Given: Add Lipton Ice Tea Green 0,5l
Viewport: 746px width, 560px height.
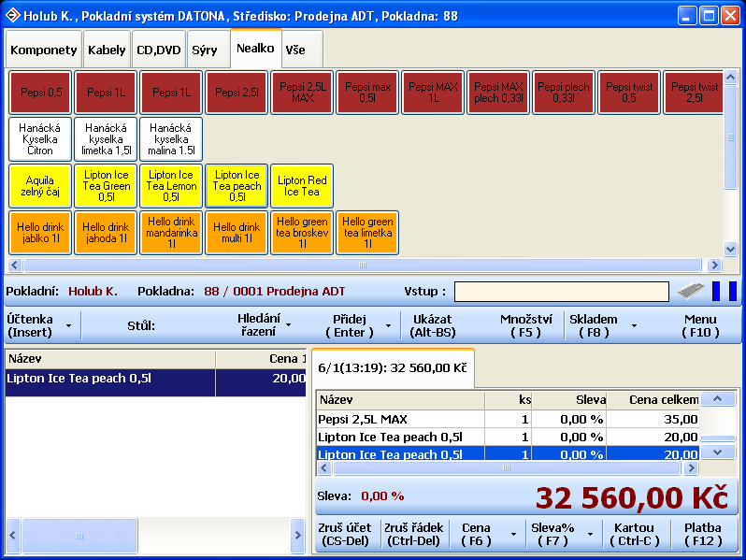Looking at the screenshot, I should pyautogui.click(x=106, y=185).
